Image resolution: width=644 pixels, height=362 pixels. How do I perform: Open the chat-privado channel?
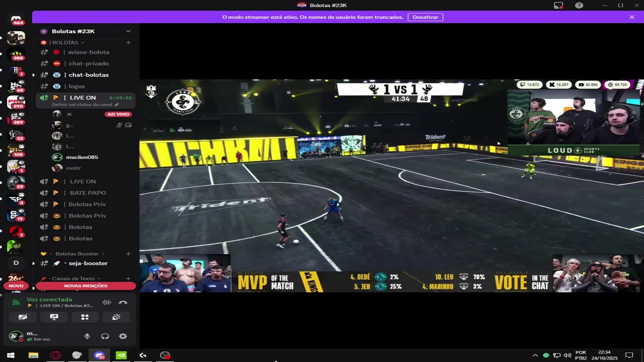pyautogui.click(x=86, y=63)
